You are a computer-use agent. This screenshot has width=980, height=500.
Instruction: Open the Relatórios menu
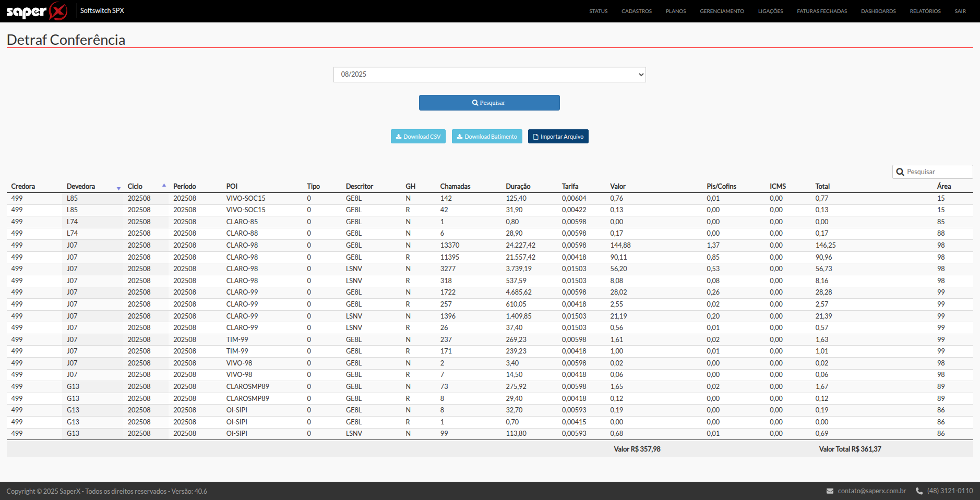tap(925, 11)
